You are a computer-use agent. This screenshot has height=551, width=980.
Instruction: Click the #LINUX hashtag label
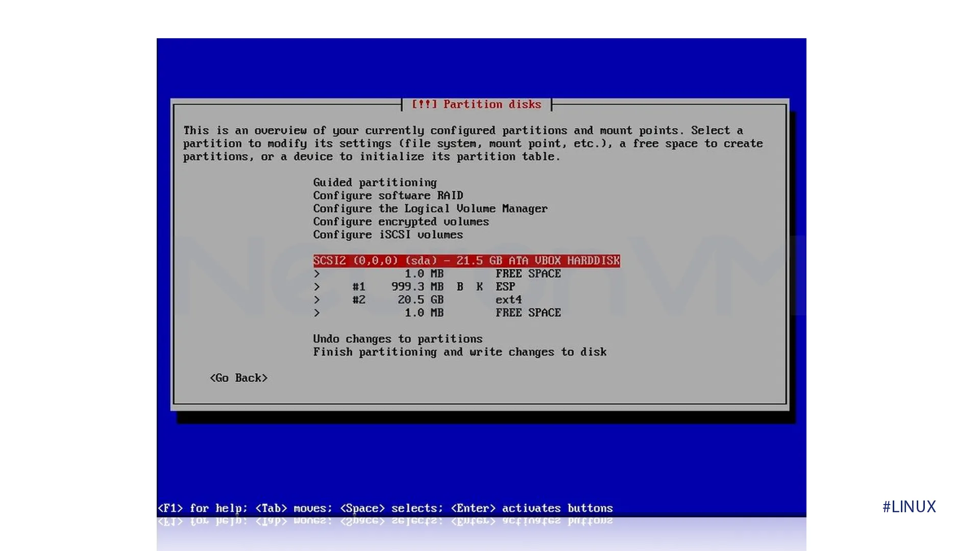[909, 507]
